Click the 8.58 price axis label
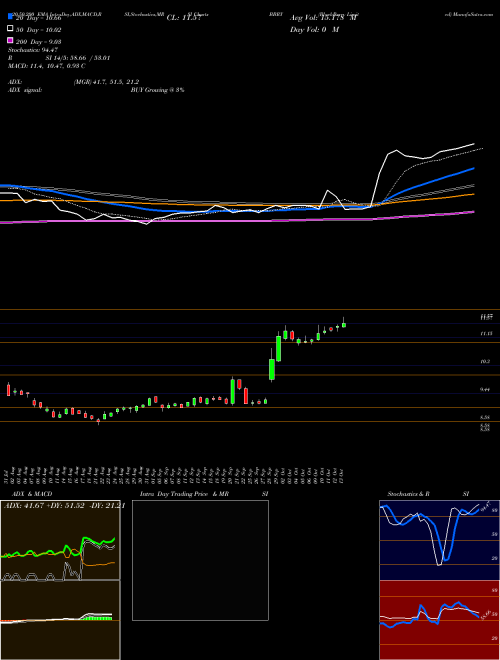The image size is (500, 660). click(485, 417)
